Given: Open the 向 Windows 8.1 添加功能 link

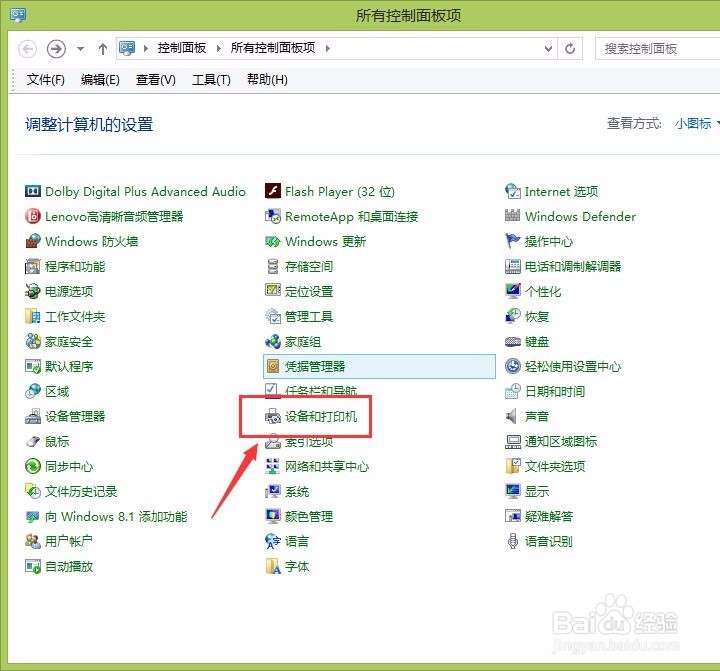Looking at the screenshot, I should tap(116, 517).
